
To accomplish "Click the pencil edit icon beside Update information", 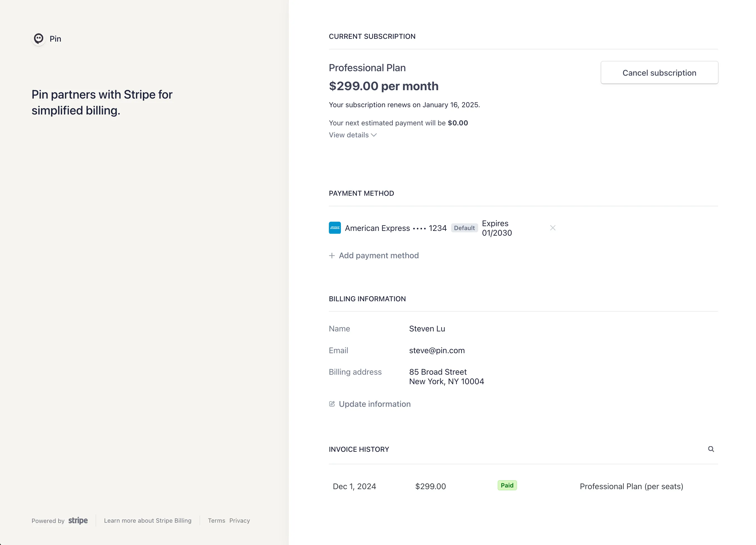I will [x=332, y=404].
